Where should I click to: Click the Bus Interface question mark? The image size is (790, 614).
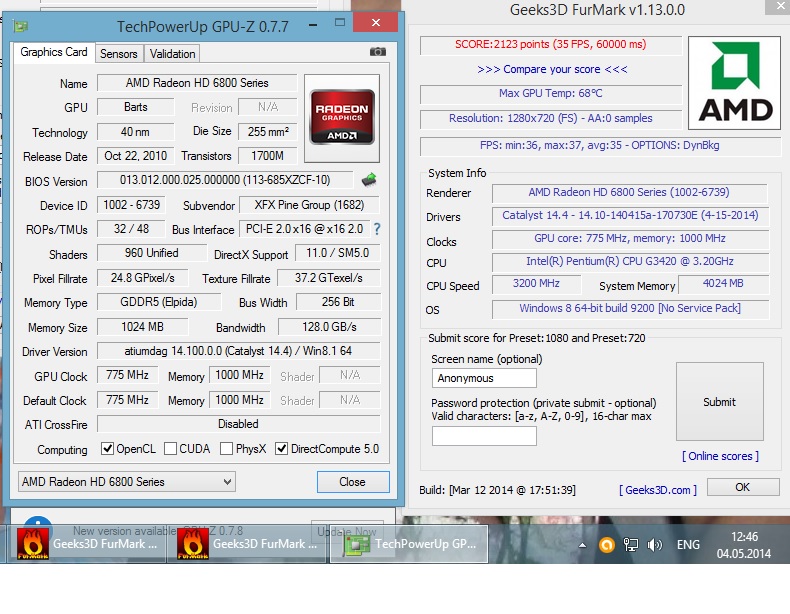pos(377,229)
